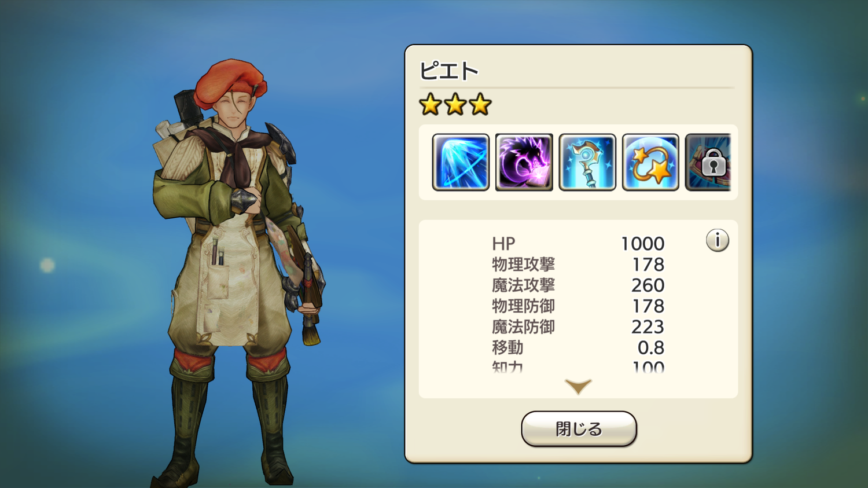
Task: Tap the locked skill slot icon
Action: pyautogui.click(x=708, y=162)
